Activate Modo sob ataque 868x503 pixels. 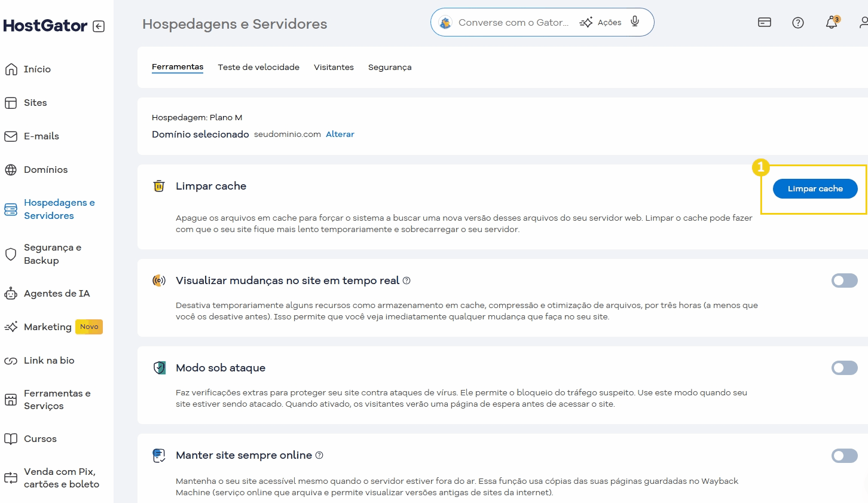[x=844, y=368]
